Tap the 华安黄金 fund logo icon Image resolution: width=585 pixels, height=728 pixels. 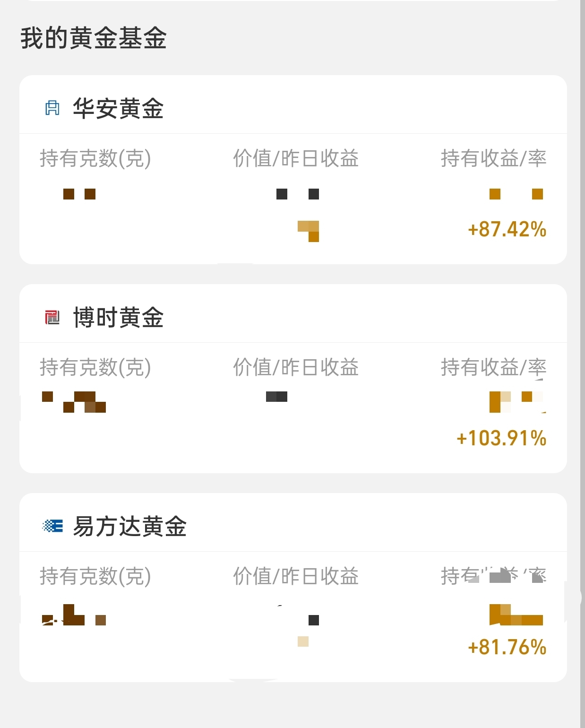click(52, 108)
